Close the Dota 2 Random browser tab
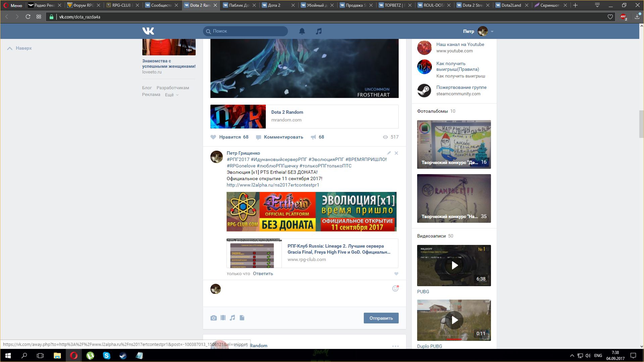Image resolution: width=644 pixels, height=362 pixels. (215, 5)
